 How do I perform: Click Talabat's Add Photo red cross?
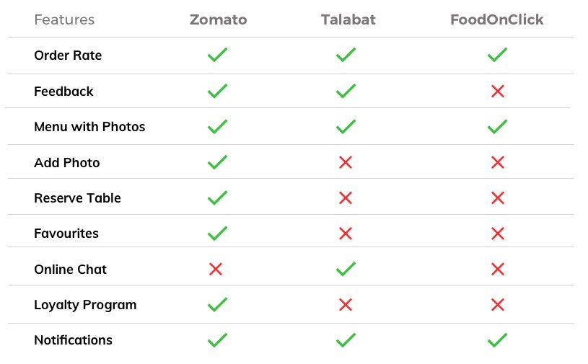tap(346, 162)
